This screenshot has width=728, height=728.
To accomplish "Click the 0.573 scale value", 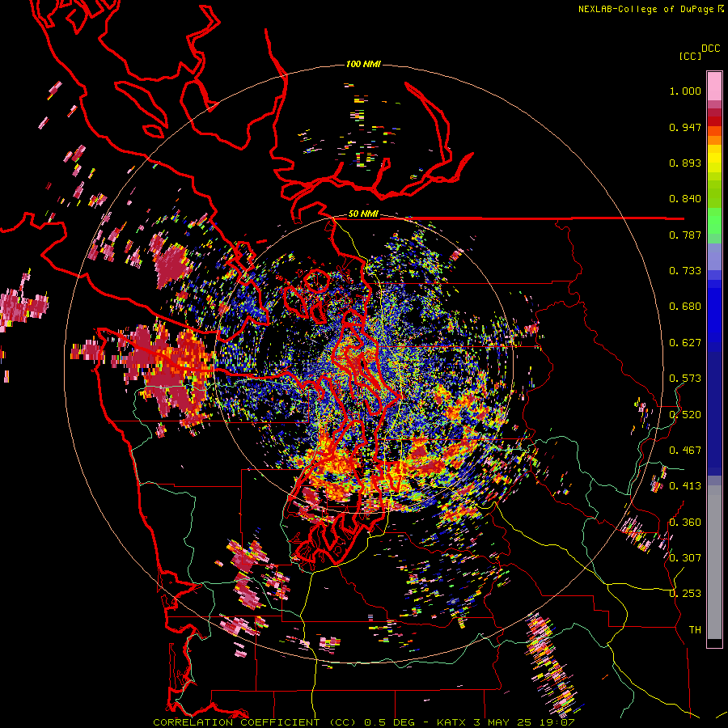I will [x=685, y=379].
